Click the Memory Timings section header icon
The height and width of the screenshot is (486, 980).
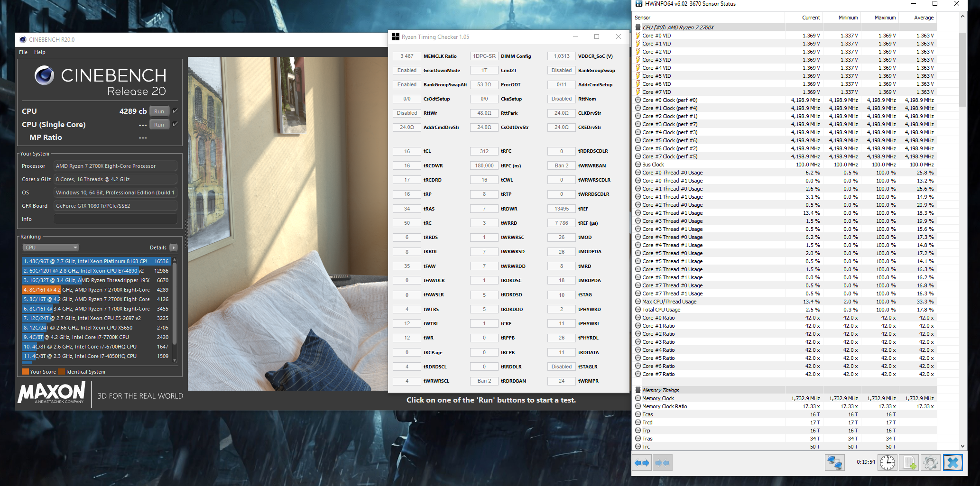pos(638,390)
